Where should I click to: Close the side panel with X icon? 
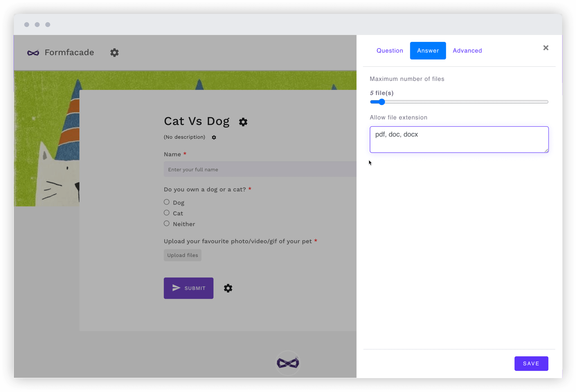coord(546,48)
